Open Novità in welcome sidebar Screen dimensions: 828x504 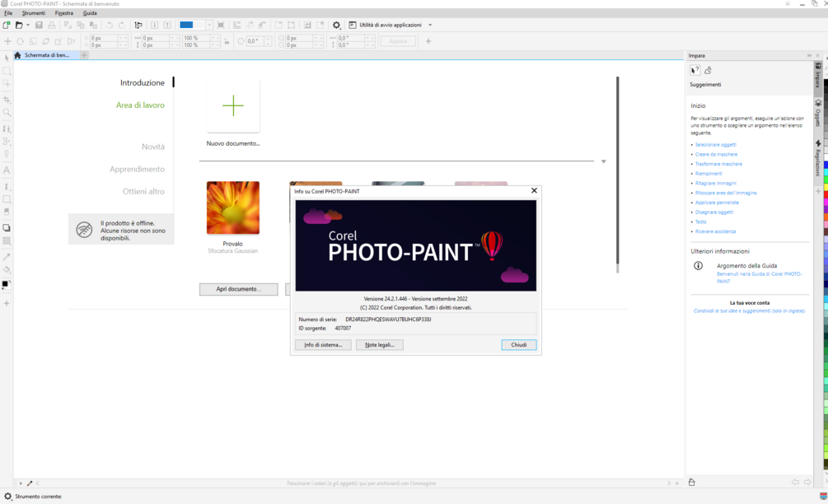(153, 147)
